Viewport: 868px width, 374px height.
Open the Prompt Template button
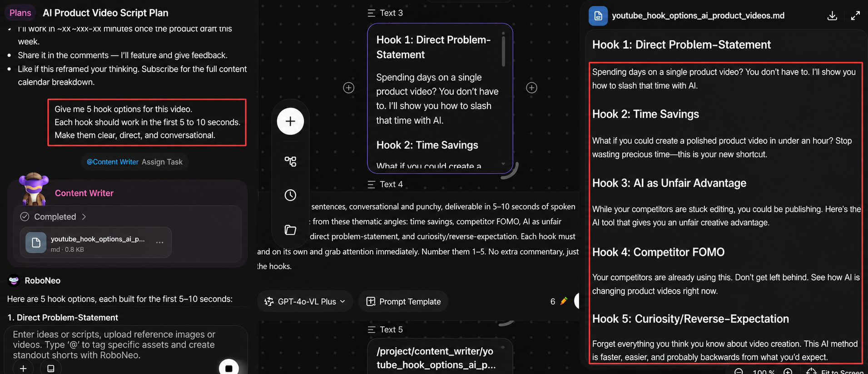tap(403, 301)
